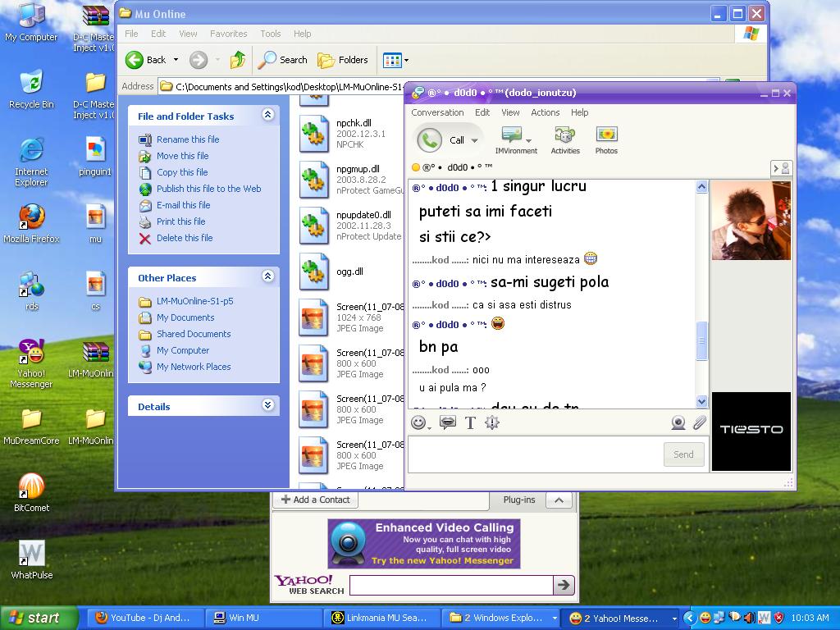Select the MuDreamCore desktop folder
The height and width of the screenshot is (630, 840).
point(31,426)
